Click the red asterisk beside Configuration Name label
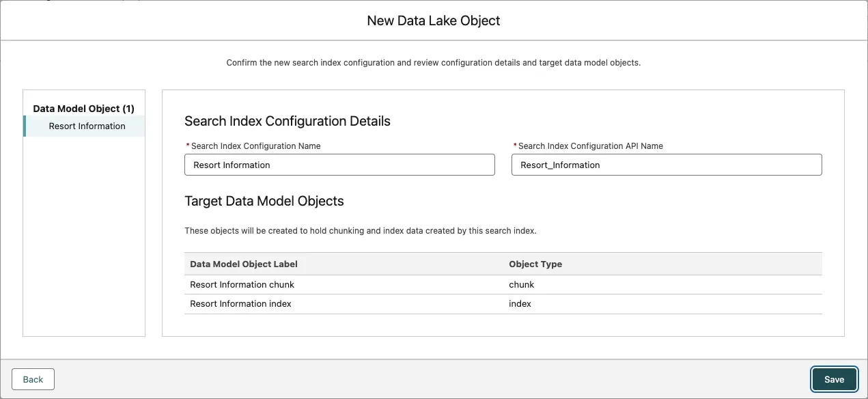The height and width of the screenshot is (399, 868). [x=188, y=146]
